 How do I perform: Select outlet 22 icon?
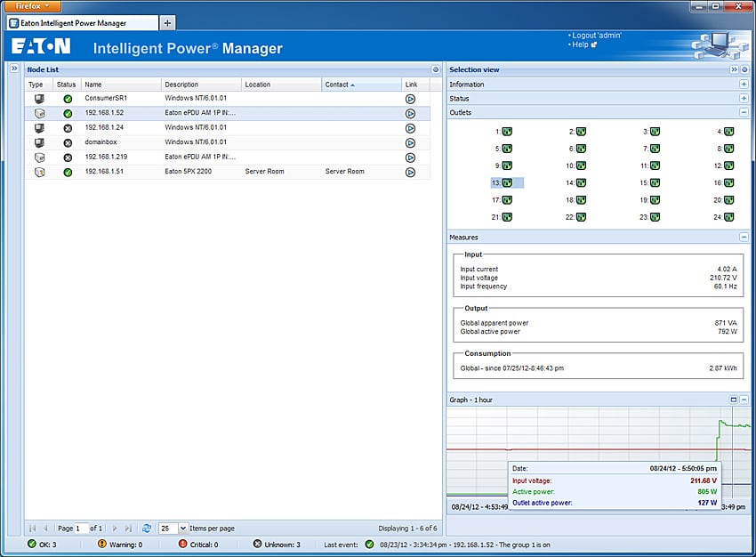pyautogui.click(x=581, y=217)
